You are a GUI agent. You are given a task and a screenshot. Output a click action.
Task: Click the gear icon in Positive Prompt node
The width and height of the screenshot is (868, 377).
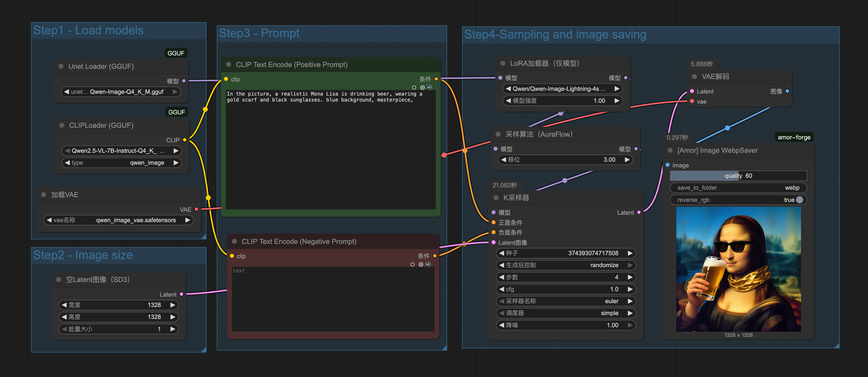coord(422,87)
